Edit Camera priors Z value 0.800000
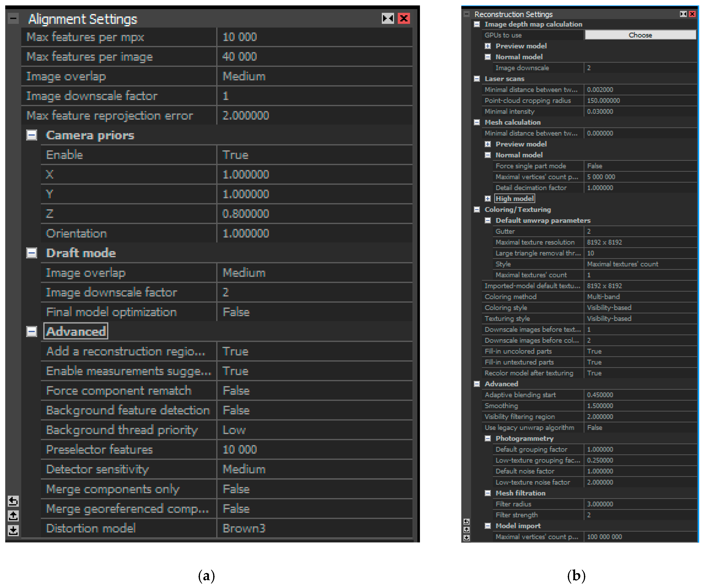This screenshot has height=588, width=706. (315, 214)
